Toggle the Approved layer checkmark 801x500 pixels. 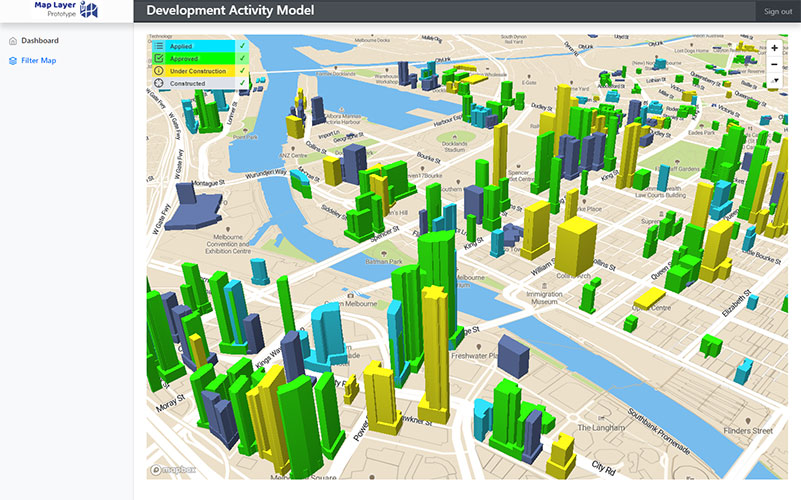242,59
